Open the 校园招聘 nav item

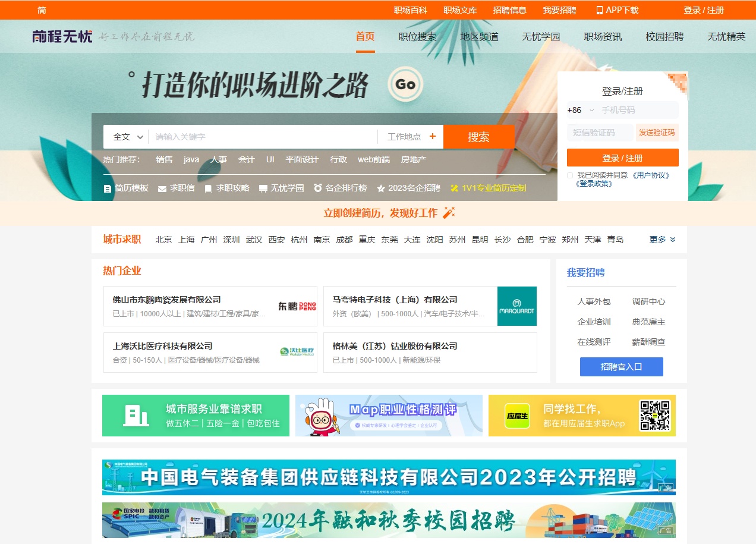click(x=664, y=36)
